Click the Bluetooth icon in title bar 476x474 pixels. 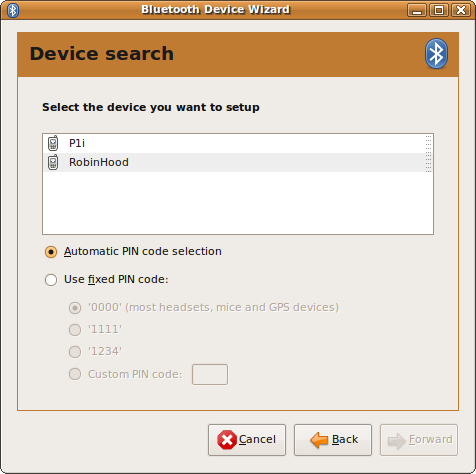pyautogui.click(x=13, y=10)
